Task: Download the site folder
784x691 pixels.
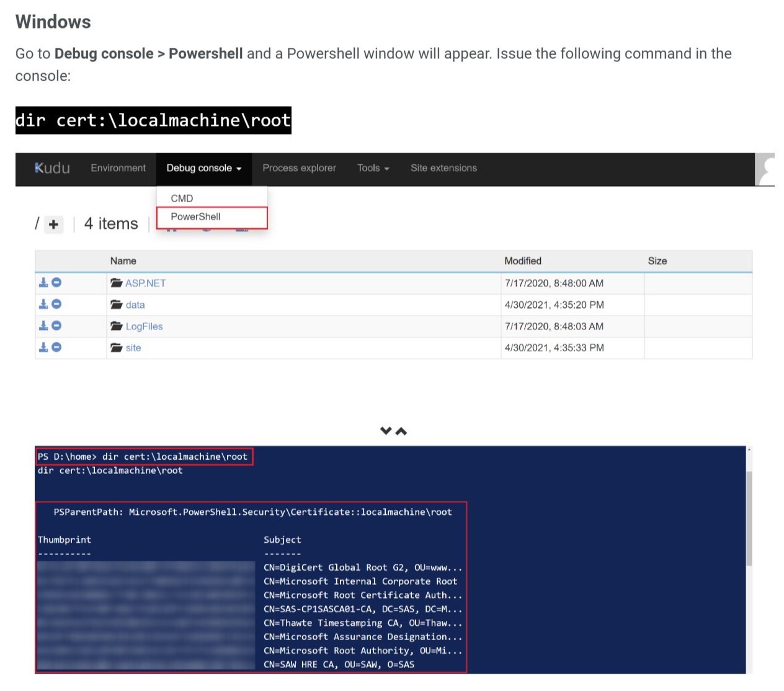Action: [x=43, y=347]
